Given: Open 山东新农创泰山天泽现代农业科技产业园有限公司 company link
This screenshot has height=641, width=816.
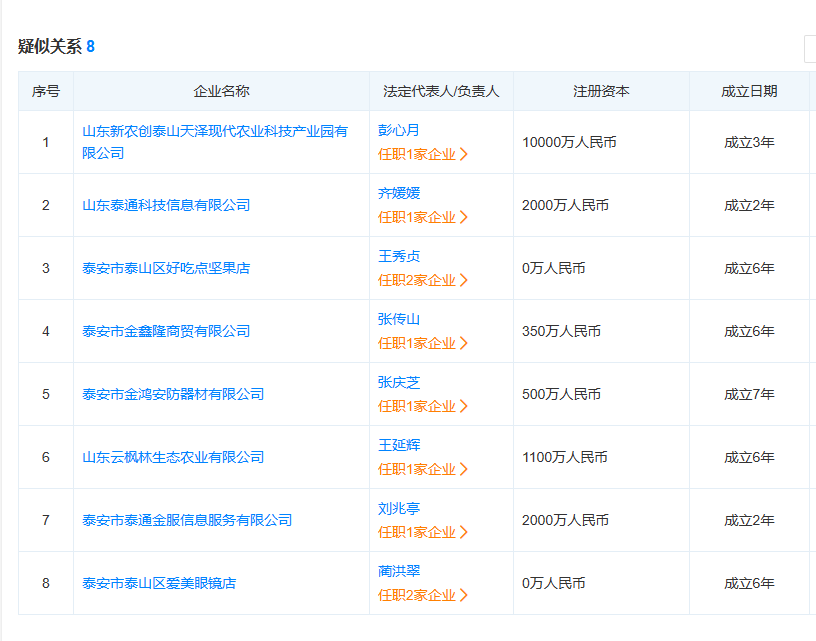Looking at the screenshot, I should 214,131.
